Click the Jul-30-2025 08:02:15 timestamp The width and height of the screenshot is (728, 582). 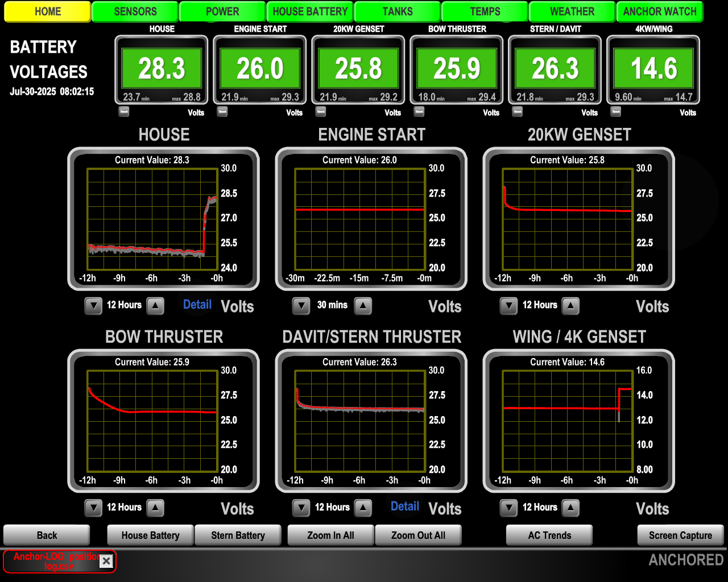(52, 92)
